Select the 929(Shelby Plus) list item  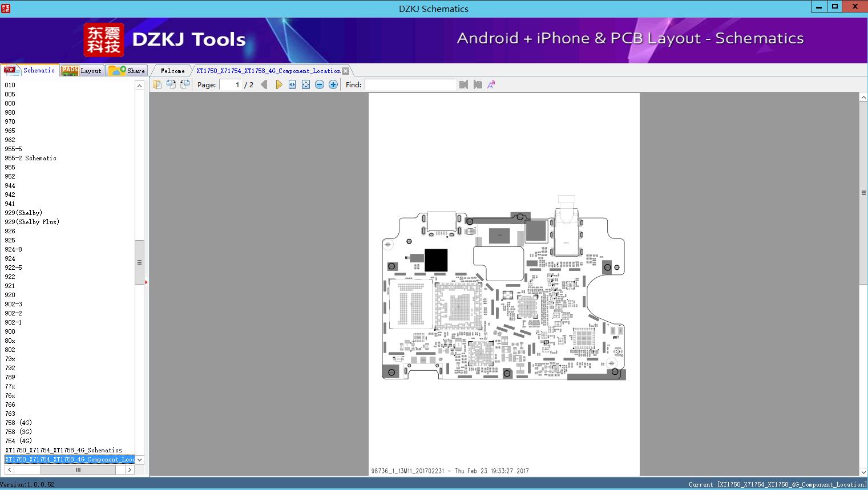(32, 222)
